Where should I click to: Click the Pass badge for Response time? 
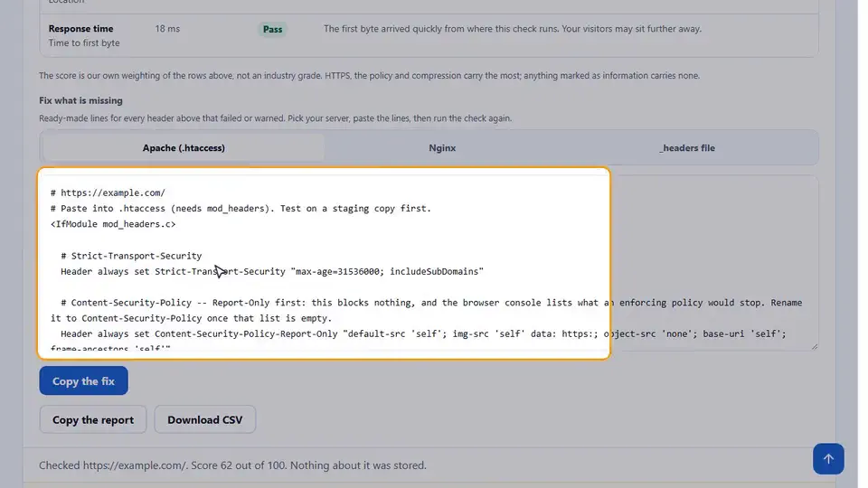point(272,29)
